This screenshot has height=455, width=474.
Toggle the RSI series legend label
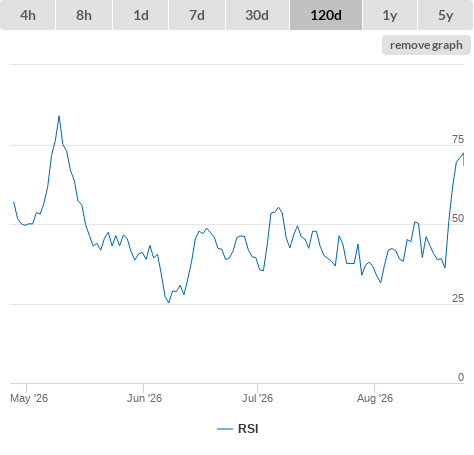pyautogui.click(x=248, y=429)
